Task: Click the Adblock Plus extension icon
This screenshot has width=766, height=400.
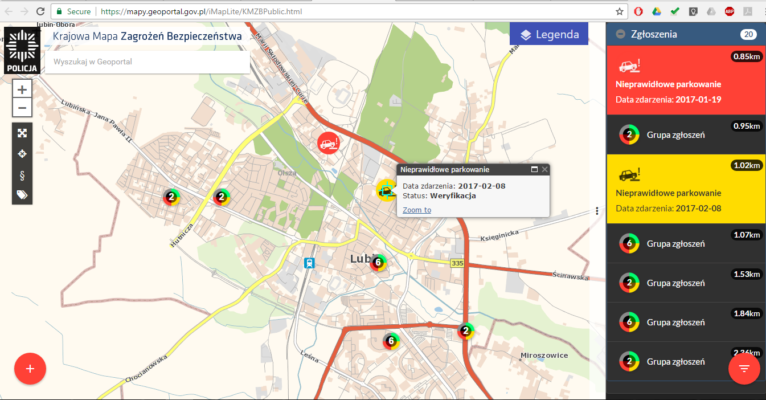Action: point(729,11)
